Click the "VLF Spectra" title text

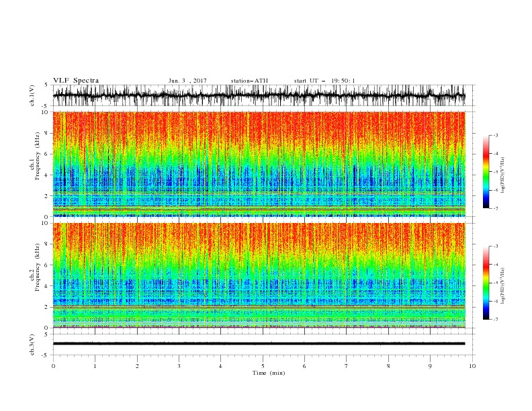click(x=76, y=81)
